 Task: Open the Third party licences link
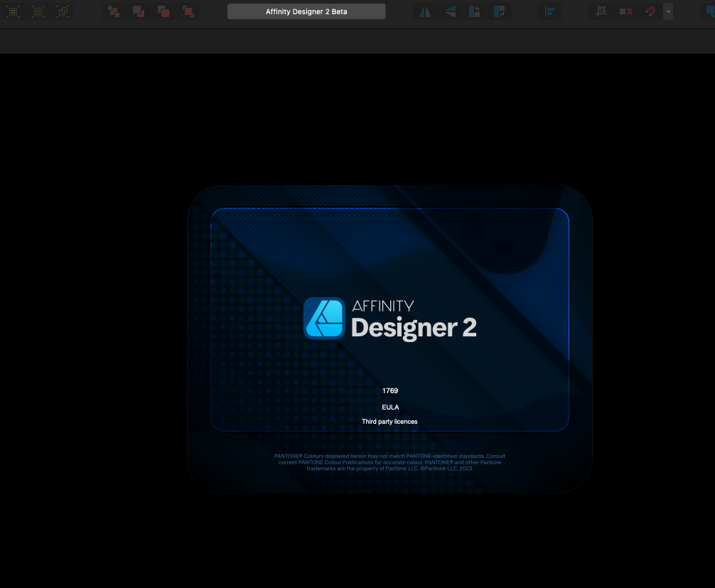coord(390,422)
